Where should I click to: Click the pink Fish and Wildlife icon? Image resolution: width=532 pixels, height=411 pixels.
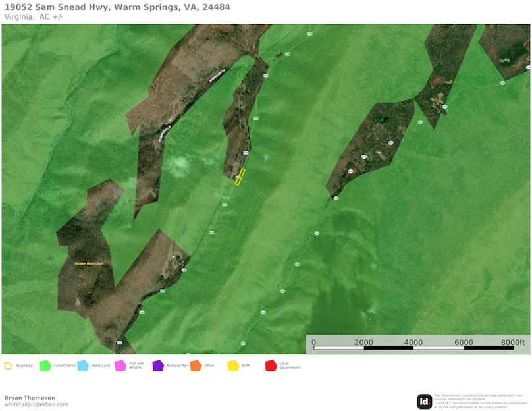point(120,366)
